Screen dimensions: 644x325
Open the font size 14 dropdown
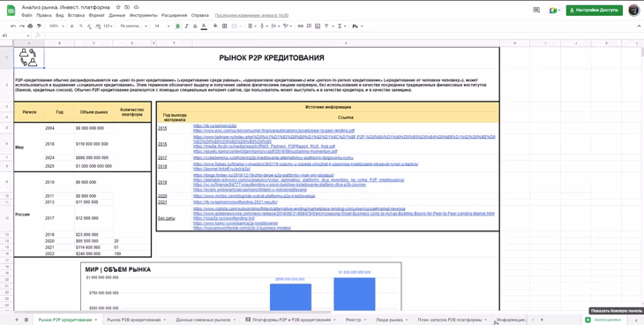tap(161, 26)
